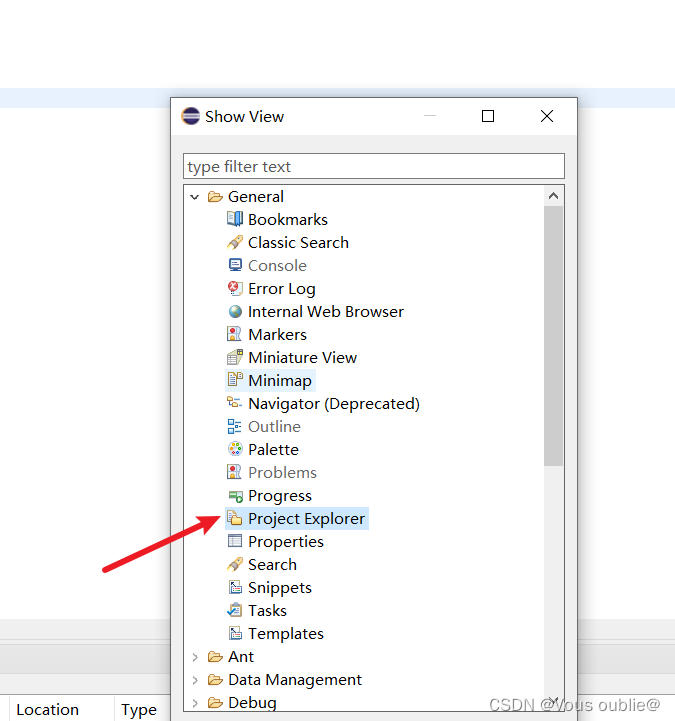
Task: Click the Markers view icon
Action: click(x=235, y=334)
